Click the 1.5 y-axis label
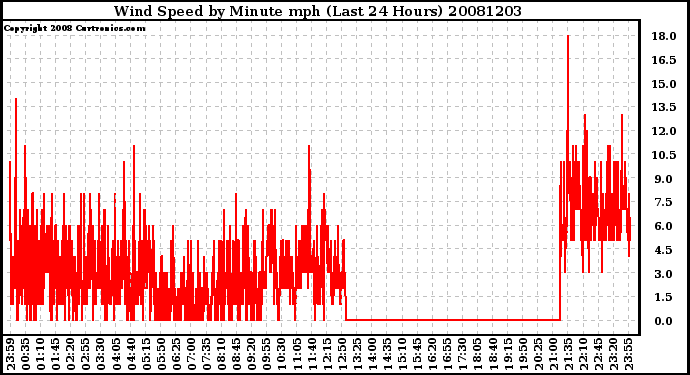Image resolution: width=690 pixels, height=375 pixels. 664,298
